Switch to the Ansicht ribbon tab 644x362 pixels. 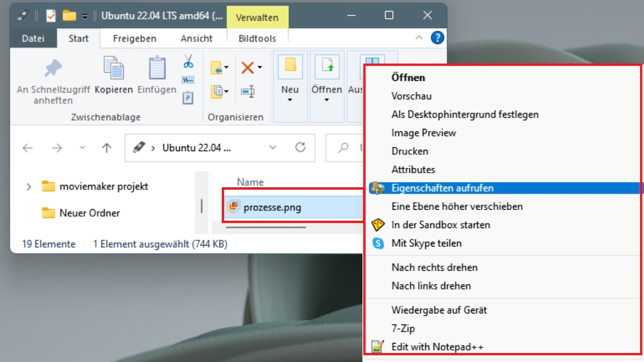coord(196,38)
